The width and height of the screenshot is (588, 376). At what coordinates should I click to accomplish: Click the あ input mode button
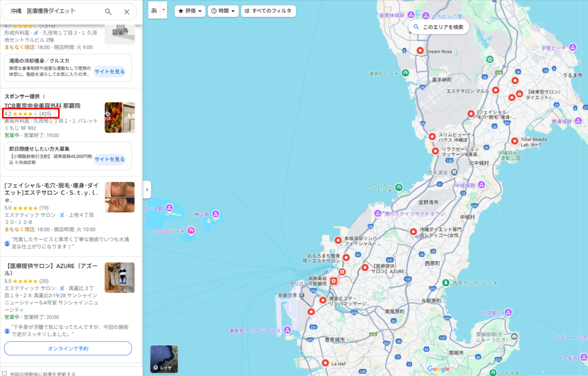154,10
